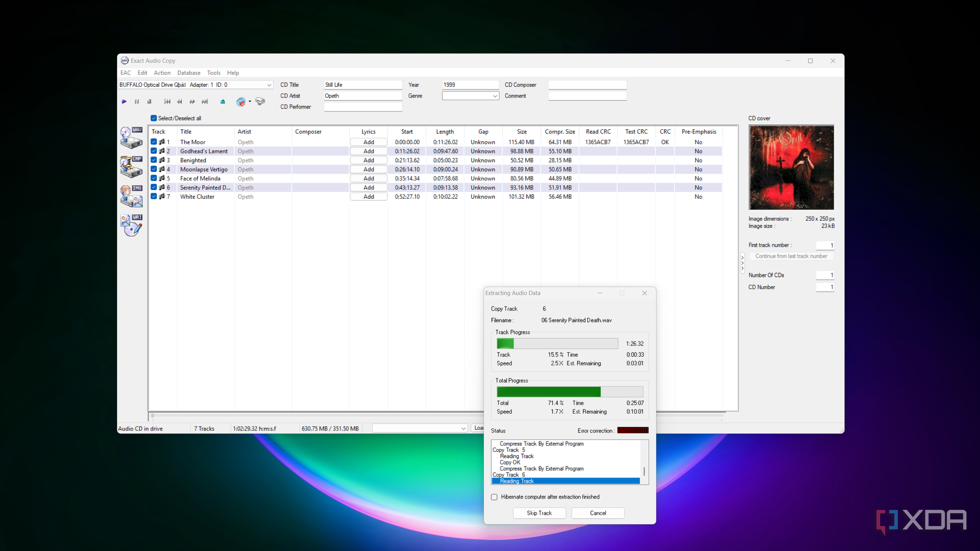Jump to next track icon
The image size is (980, 551).
point(205,101)
